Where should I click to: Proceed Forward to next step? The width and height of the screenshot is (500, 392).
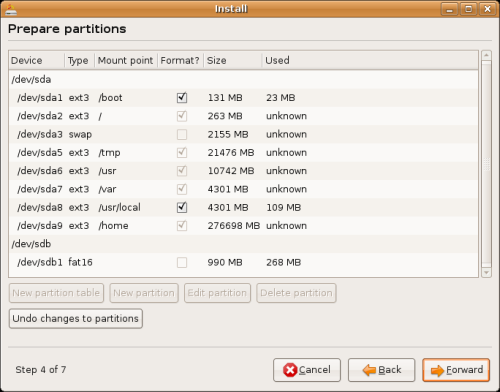tap(456, 370)
